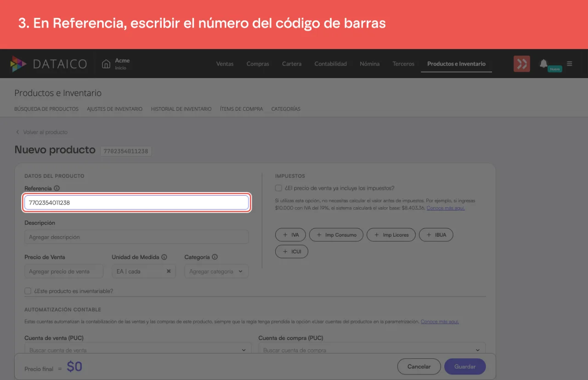Open the Cartera menu
Viewport: 588px width, 380px height.
[x=292, y=64]
